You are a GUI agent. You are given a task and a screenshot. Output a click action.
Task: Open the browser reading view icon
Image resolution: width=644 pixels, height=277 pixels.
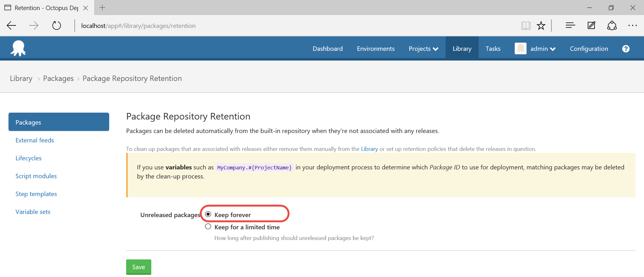(526, 26)
